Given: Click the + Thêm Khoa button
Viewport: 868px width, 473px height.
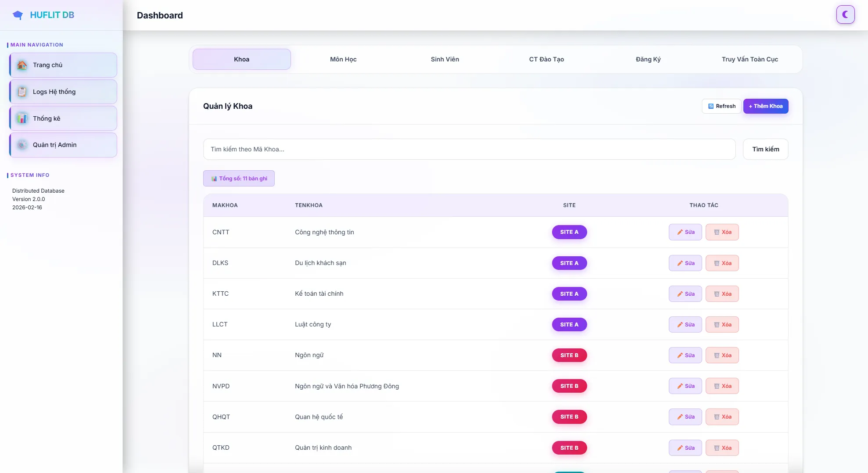Looking at the screenshot, I should click(x=765, y=106).
